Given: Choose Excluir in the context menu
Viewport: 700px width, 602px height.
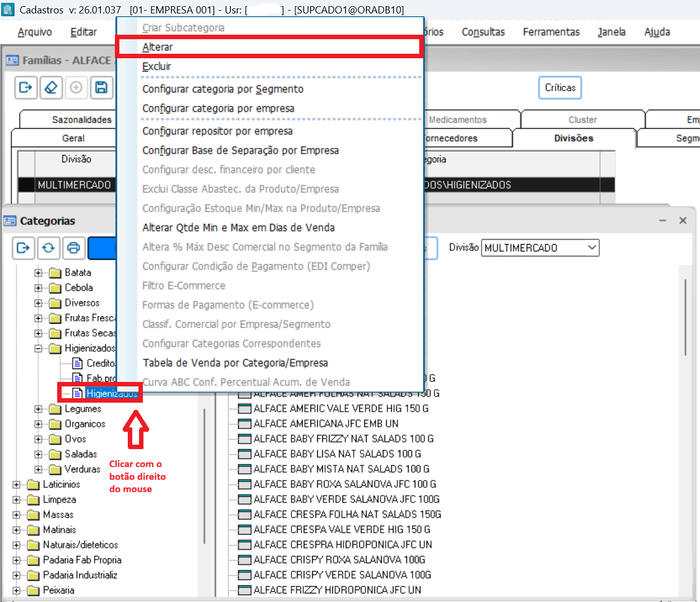Looking at the screenshot, I should [157, 67].
